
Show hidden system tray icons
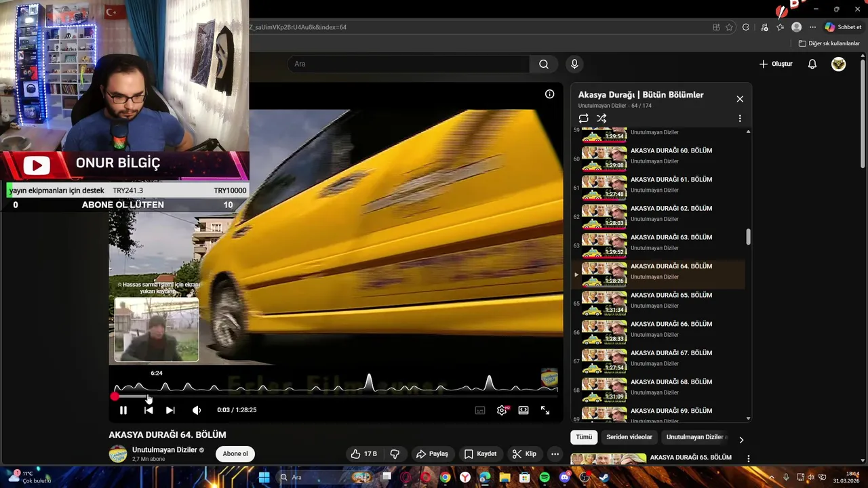coord(771,477)
